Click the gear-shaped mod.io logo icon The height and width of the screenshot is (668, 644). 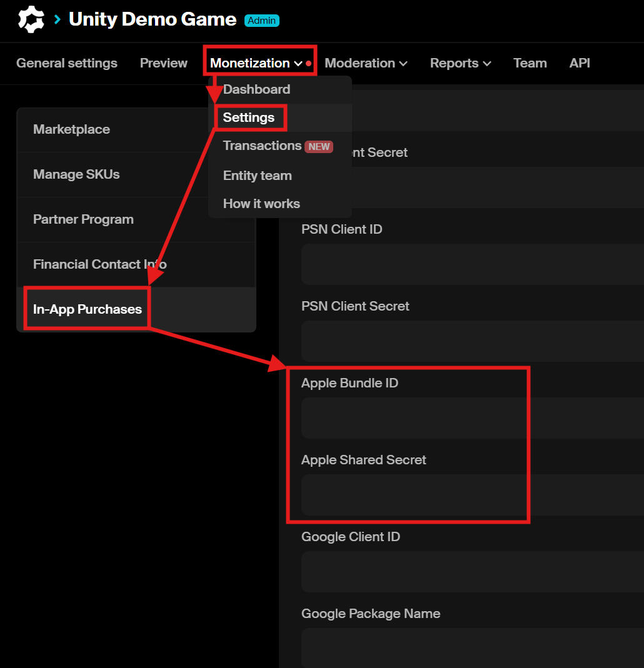pos(31,19)
